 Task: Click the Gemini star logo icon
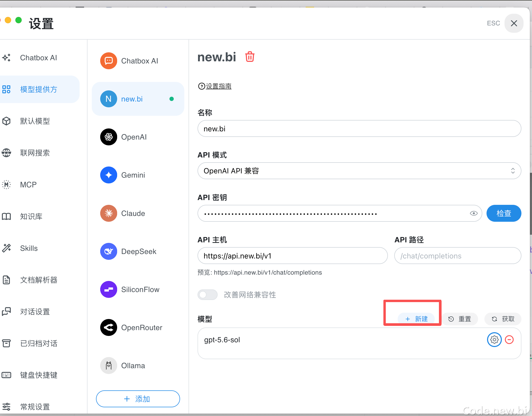[108, 175]
